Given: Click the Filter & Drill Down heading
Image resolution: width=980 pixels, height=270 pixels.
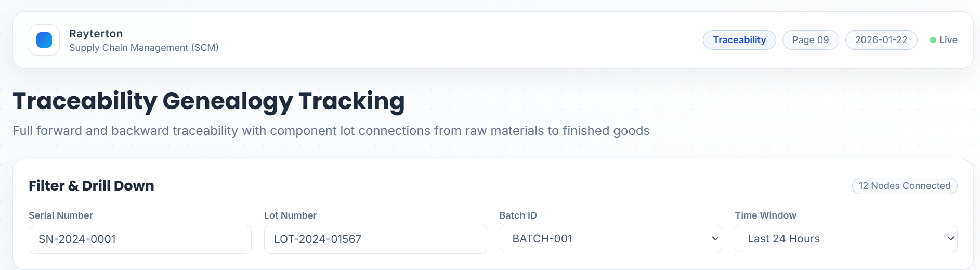Looking at the screenshot, I should 91,186.
